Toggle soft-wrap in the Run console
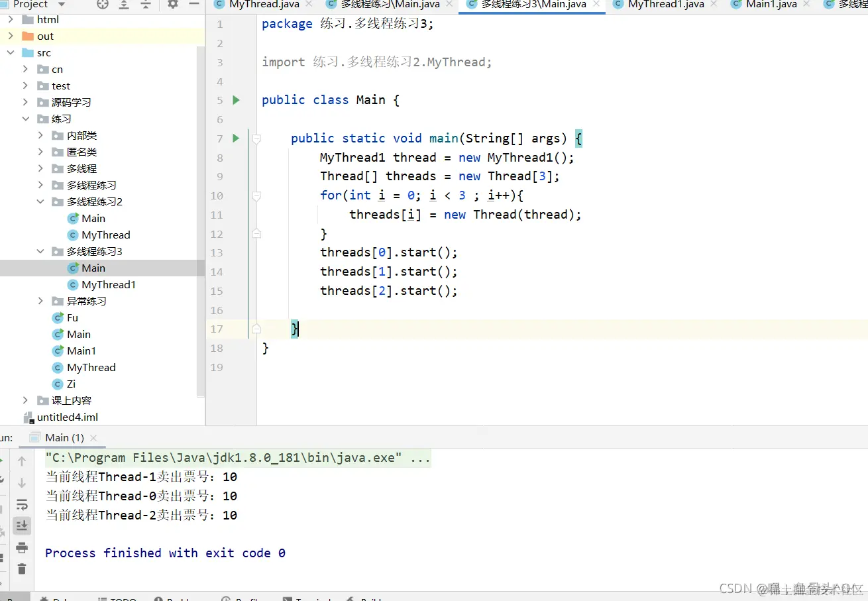 22,504
